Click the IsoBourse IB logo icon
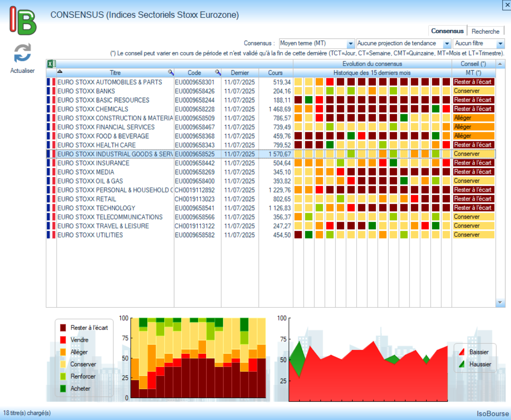 click(23, 20)
